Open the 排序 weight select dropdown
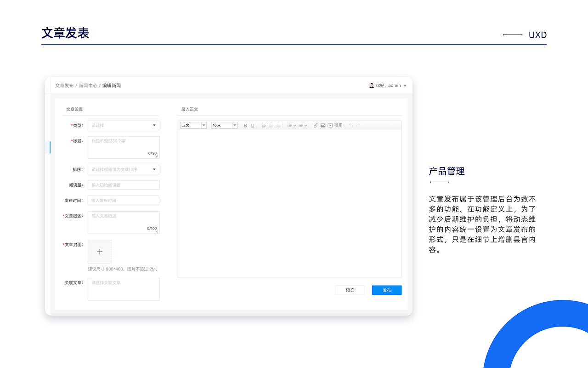Viewport: 588px width, 368px height. pos(124,169)
